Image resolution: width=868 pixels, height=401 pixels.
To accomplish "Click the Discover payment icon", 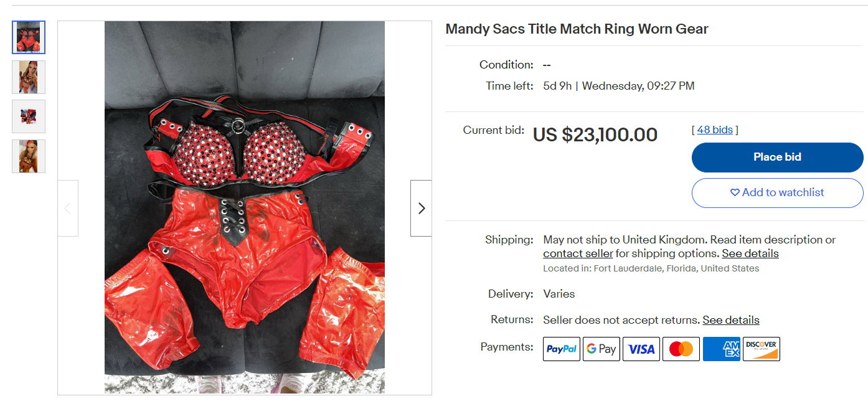I will pos(762,349).
